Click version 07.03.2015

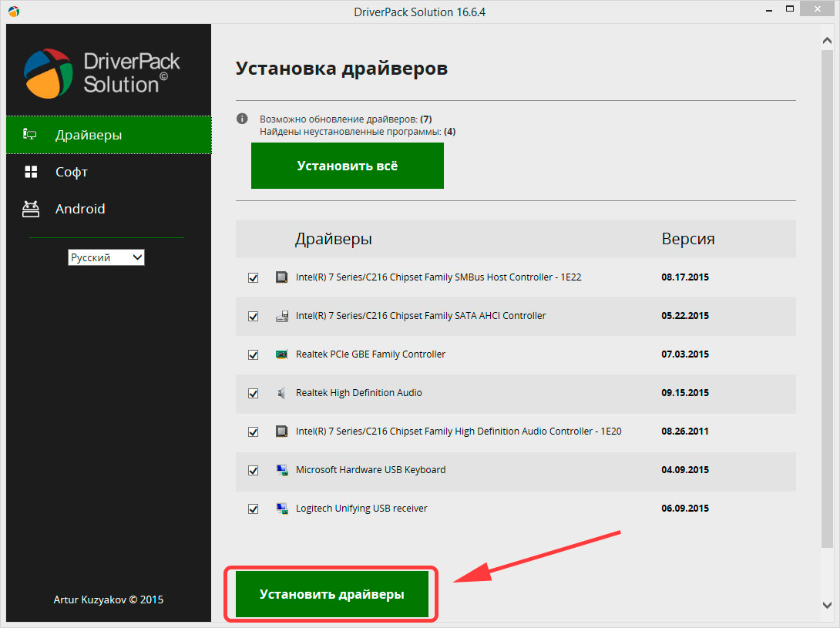(x=684, y=354)
